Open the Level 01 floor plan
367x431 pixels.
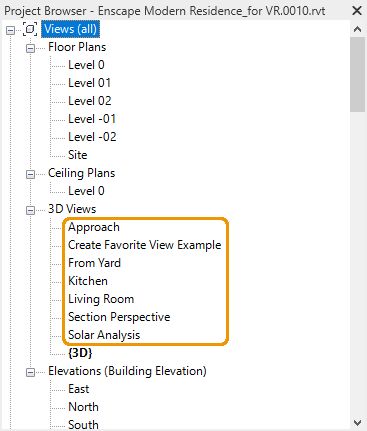tap(89, 83)
